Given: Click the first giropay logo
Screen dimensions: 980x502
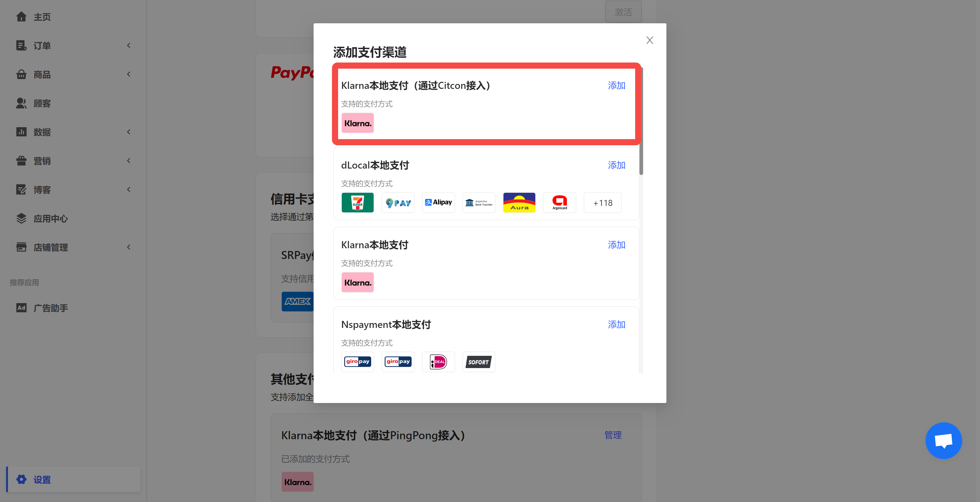Looking at the screenshot, I should [358, 362].
